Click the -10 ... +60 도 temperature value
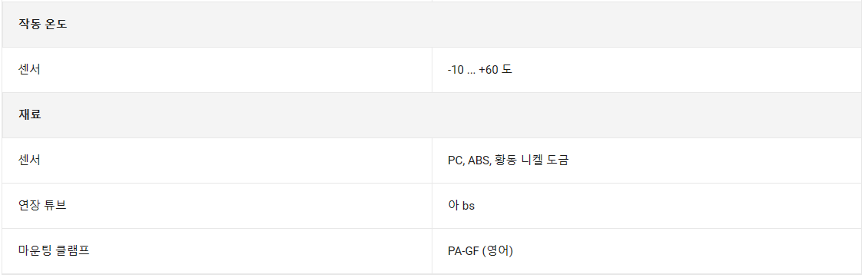 (480, 71)
